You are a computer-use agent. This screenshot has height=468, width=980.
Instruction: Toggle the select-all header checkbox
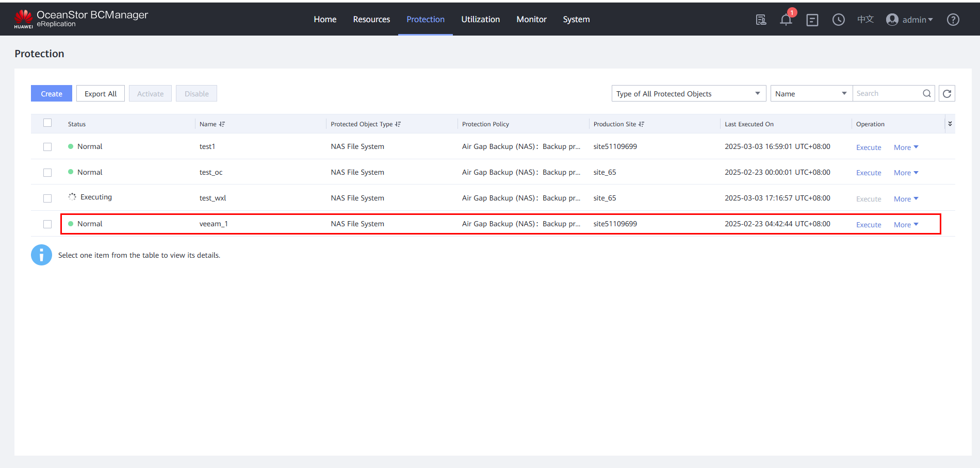pyautogui.click(x=47, y=123)
